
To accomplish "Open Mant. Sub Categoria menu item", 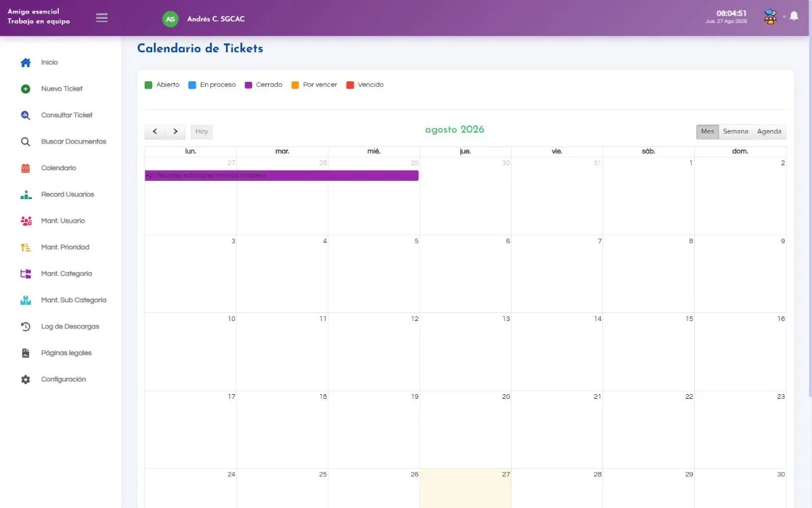I will (x=74, y=300).
